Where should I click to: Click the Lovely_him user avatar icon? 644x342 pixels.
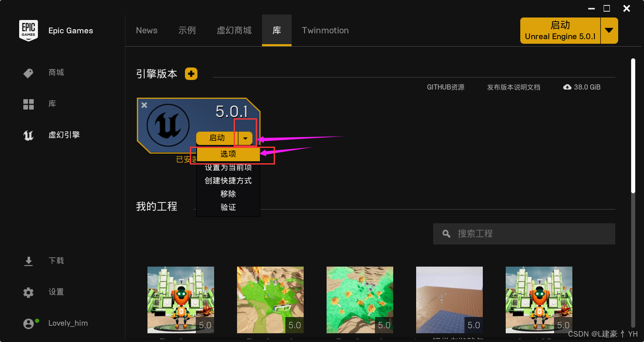28,324
